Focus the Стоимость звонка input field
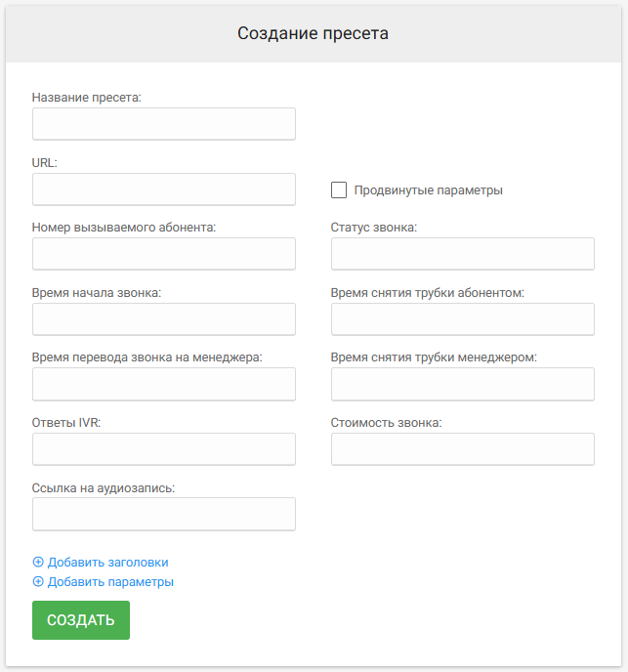Viewport: 628px width, 672px height. (463, 449)
